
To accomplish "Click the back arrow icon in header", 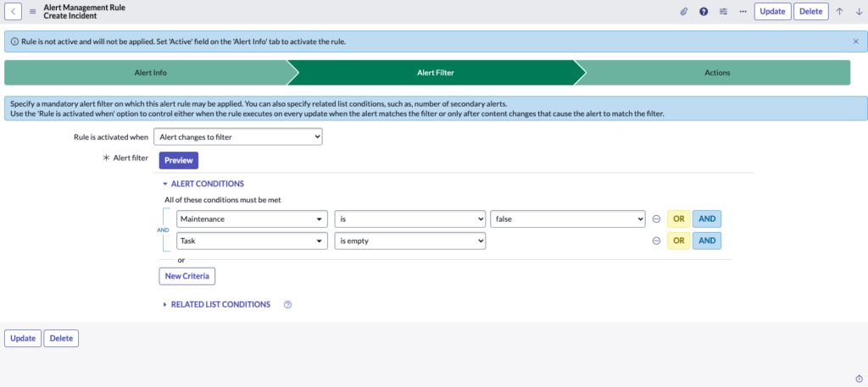I will click(15, 11).
